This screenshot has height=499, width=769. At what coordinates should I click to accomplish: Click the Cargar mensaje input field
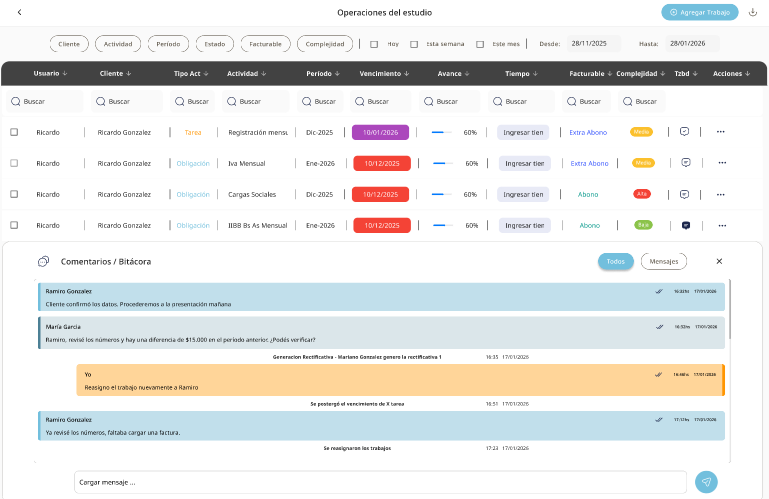(380, 482)
